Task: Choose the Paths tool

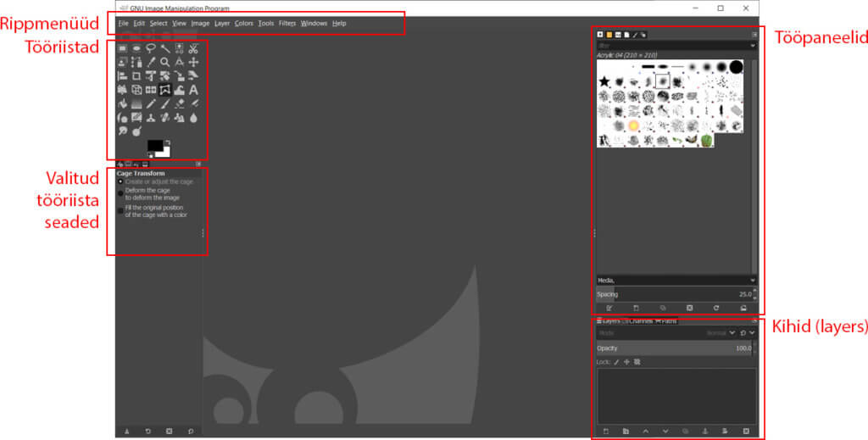Action: coord(136,62)
